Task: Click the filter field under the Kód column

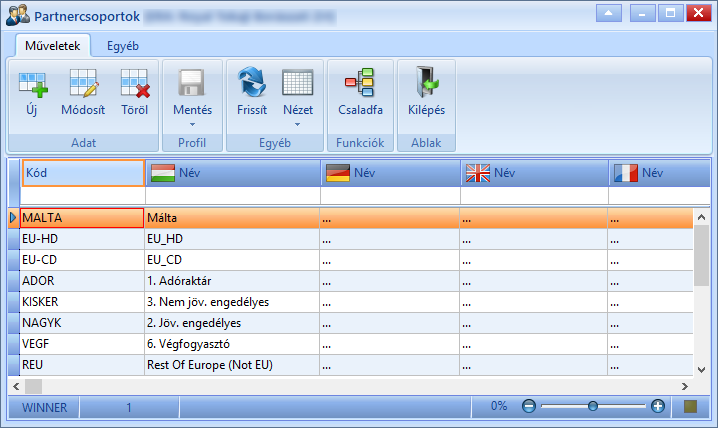Action: [83, 195]
